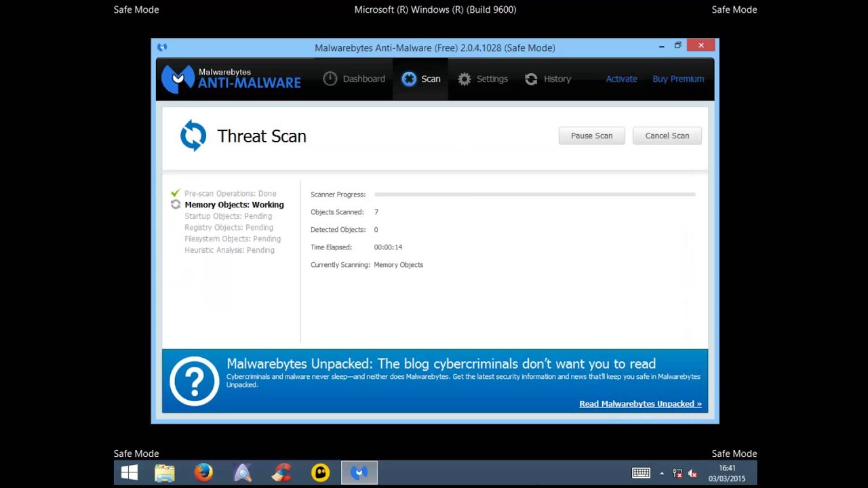Click the History refresh icon
Screen dimensions: 868x488
531,79
